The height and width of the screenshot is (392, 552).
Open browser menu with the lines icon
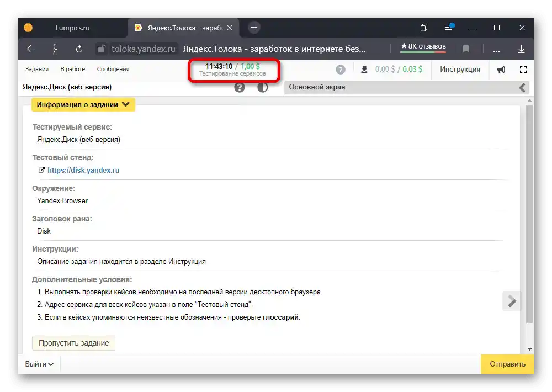[449, 27]
